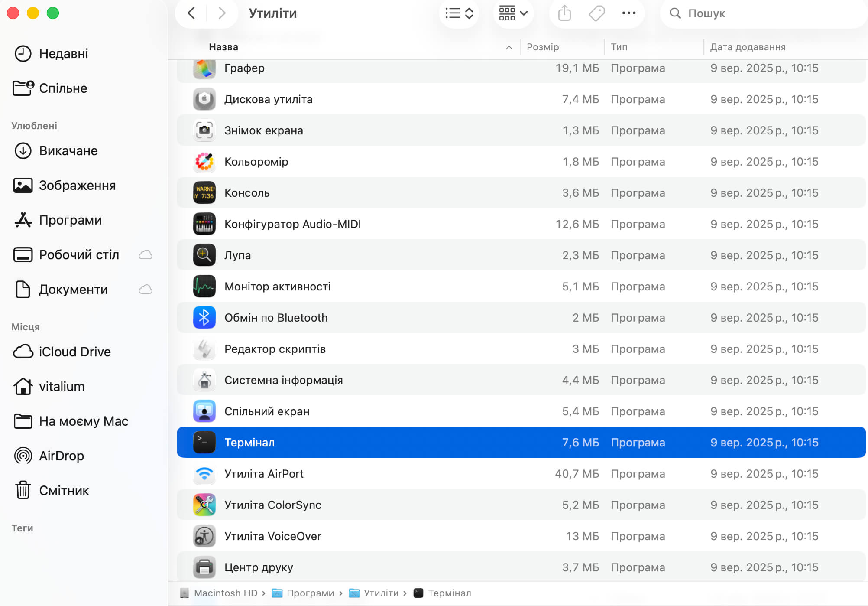The width and height of the screenshot is (868, 606).
Task: Click the Термінал app icon
Action: pos(204,443)
